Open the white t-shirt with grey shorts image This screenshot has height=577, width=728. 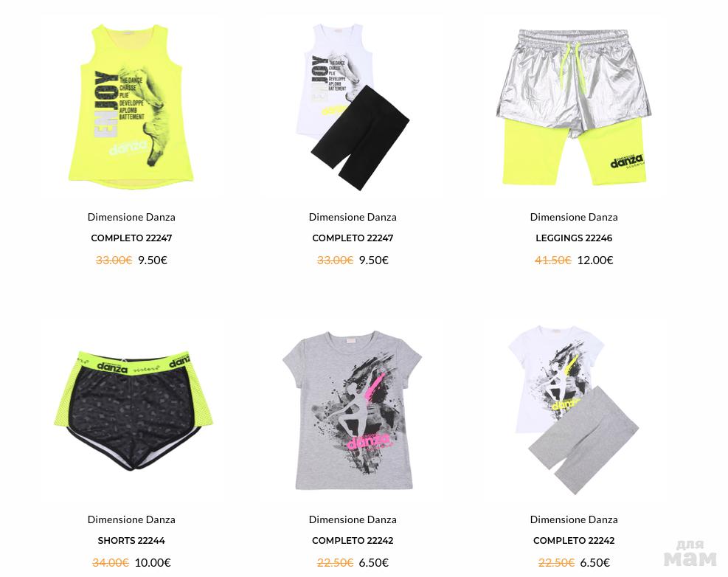coord(574,410)
